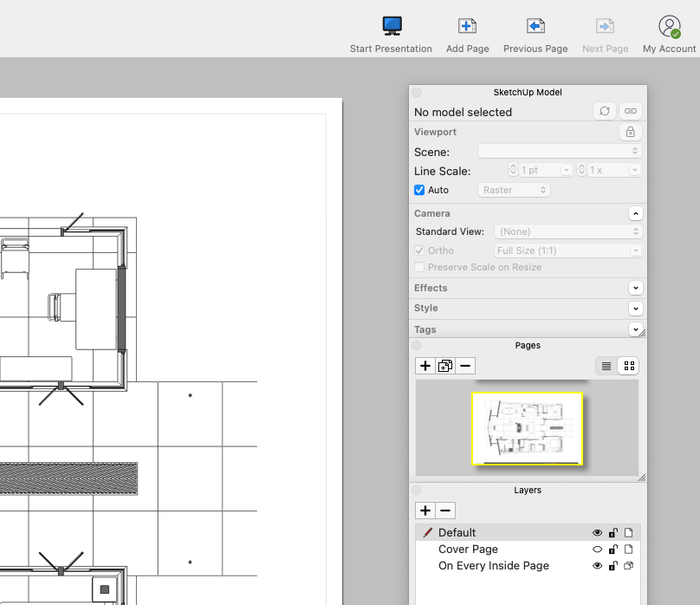Toggle the viewport lock button
This screenshot has width=700, height=605.
(630, 132)
